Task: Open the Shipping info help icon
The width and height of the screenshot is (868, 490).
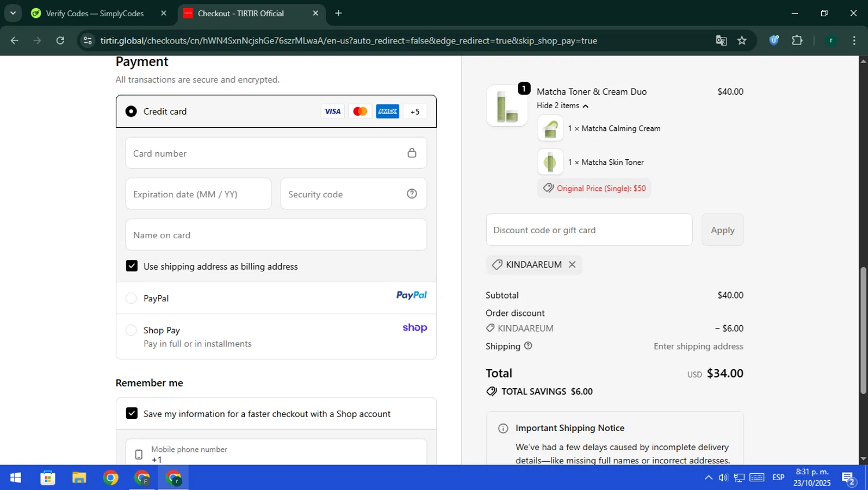Action: point(528,345)
